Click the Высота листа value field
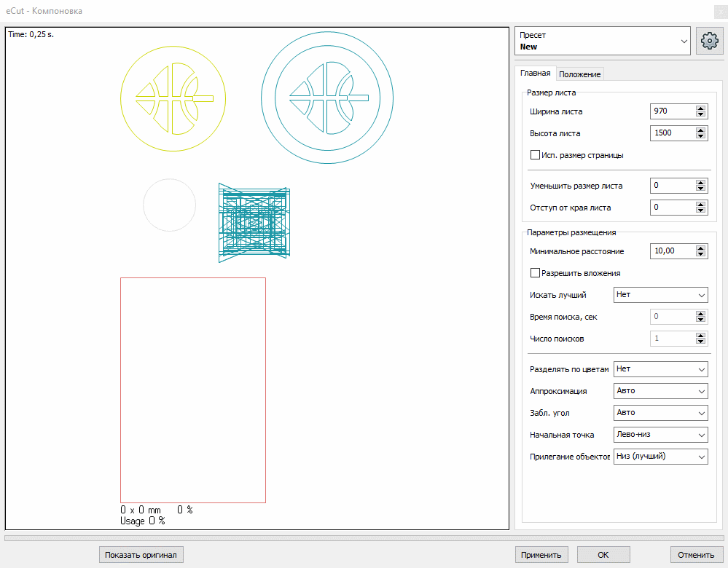This screenshot has width=728, height=568. coord(673,133)
